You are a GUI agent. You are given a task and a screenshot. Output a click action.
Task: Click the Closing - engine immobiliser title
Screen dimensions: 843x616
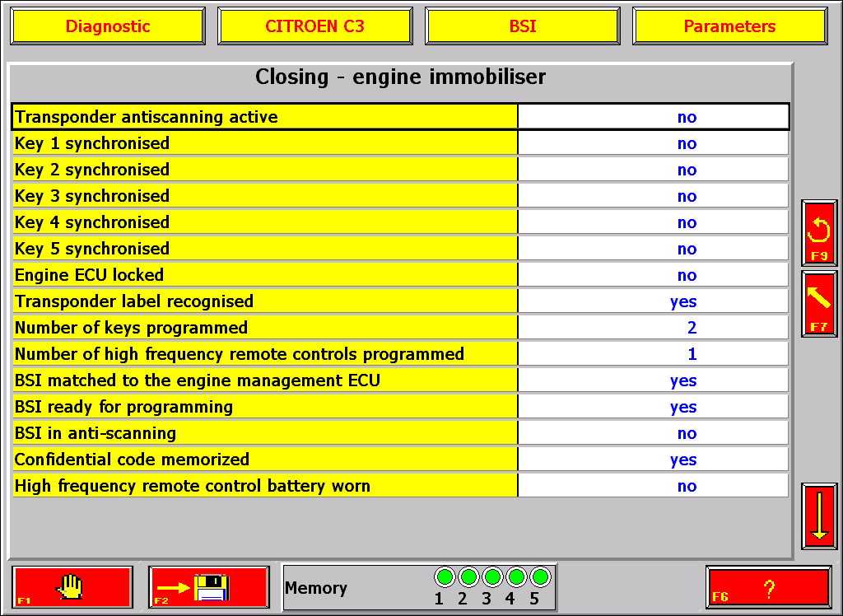tap(401, 77)
